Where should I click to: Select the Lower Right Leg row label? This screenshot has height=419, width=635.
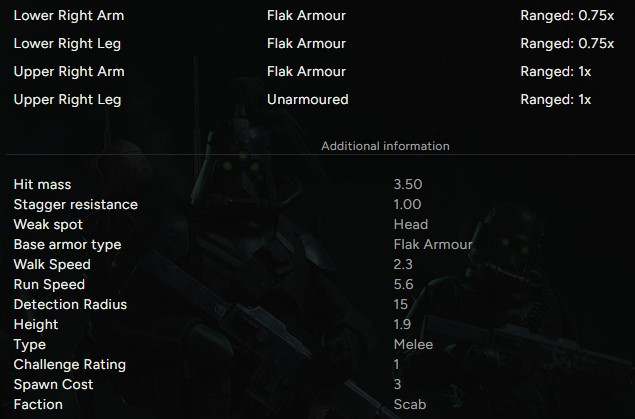68,44
